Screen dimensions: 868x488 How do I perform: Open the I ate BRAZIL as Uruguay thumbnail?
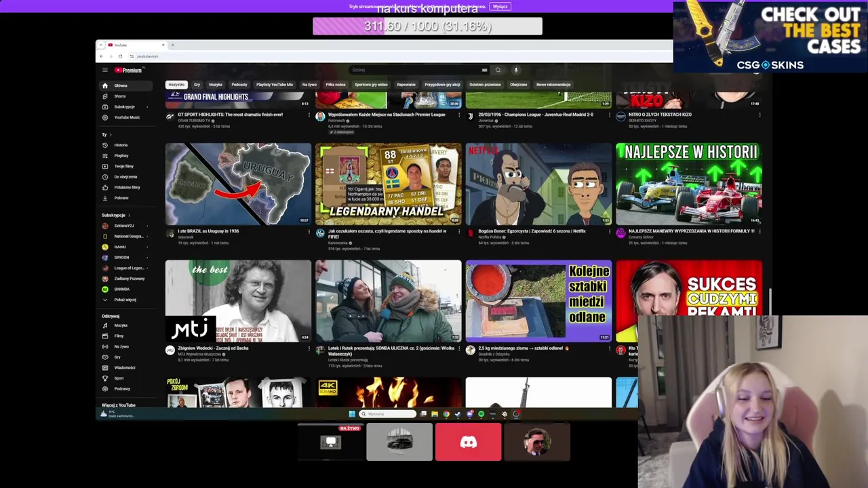pyautogui.click(x=238, y=184)
